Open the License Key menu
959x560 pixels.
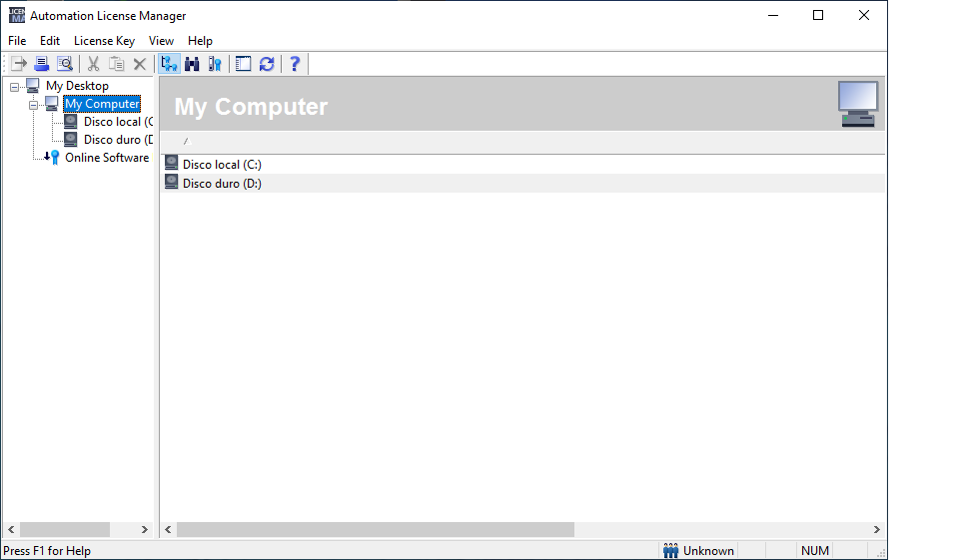104,41
